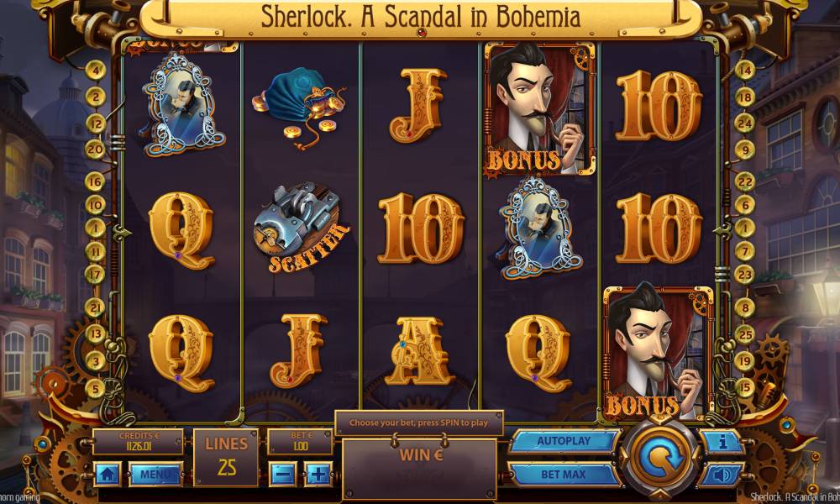The image size is (840, 504).
Task: Click the LINES 25 display
Action: pyautogui.click(x=226, y=457)
